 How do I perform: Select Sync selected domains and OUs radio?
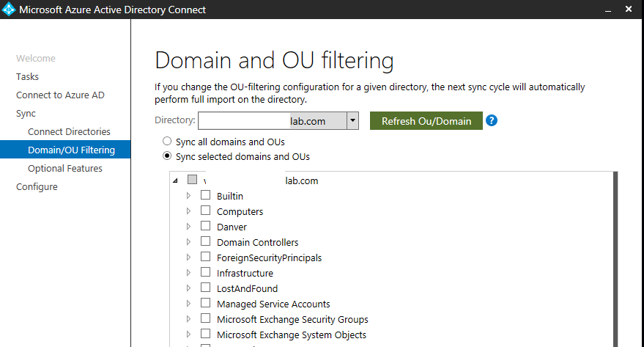click(x=167, y=156)
